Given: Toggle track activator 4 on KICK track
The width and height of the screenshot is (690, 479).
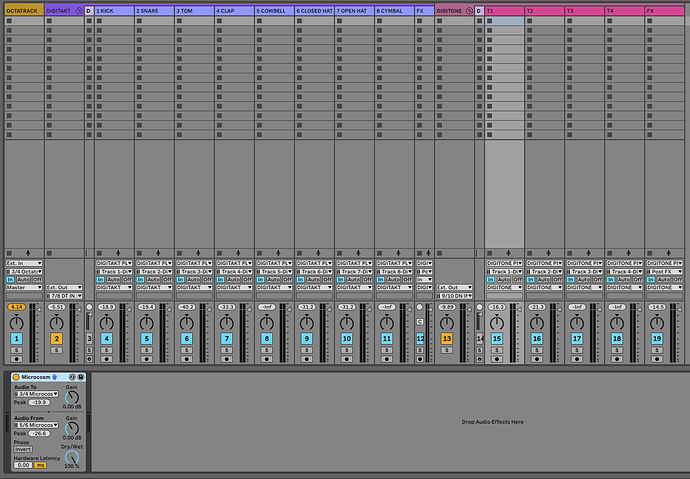Looking at the screenshot, I should [x=106, y=339].
